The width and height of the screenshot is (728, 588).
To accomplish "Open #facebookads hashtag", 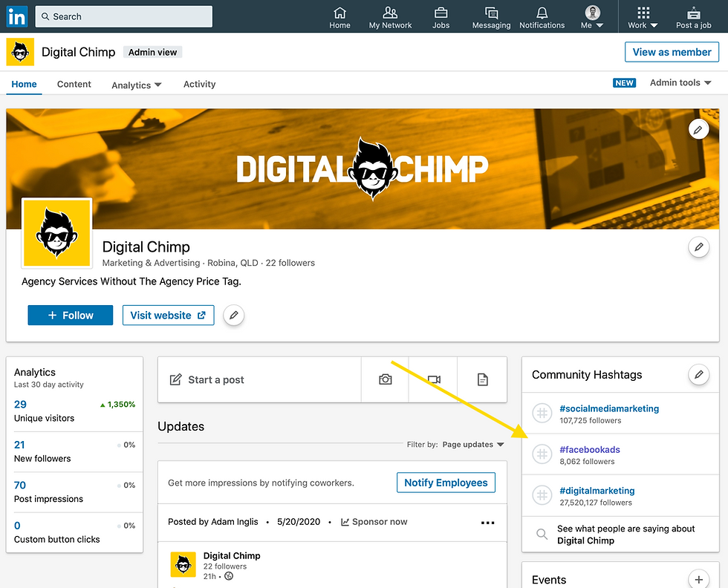I will coord(590,449).
